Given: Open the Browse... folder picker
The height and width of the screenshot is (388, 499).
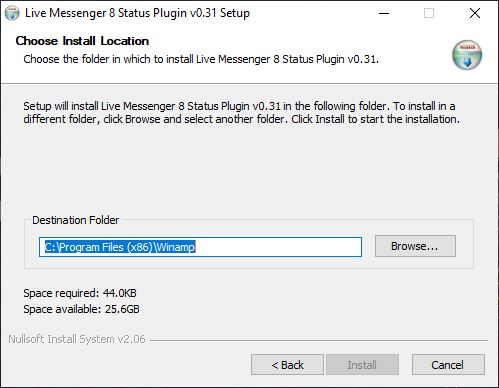Looking at the screenshot, I should (415, 246).
